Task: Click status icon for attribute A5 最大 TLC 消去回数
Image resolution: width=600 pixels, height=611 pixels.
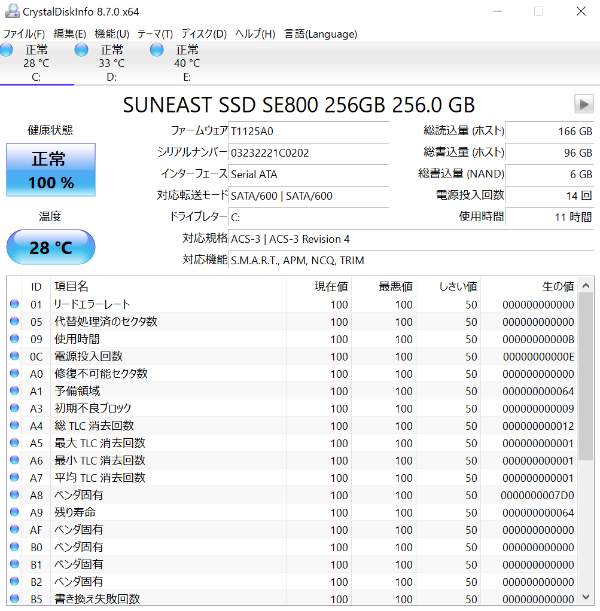Action: click(14, 442)
